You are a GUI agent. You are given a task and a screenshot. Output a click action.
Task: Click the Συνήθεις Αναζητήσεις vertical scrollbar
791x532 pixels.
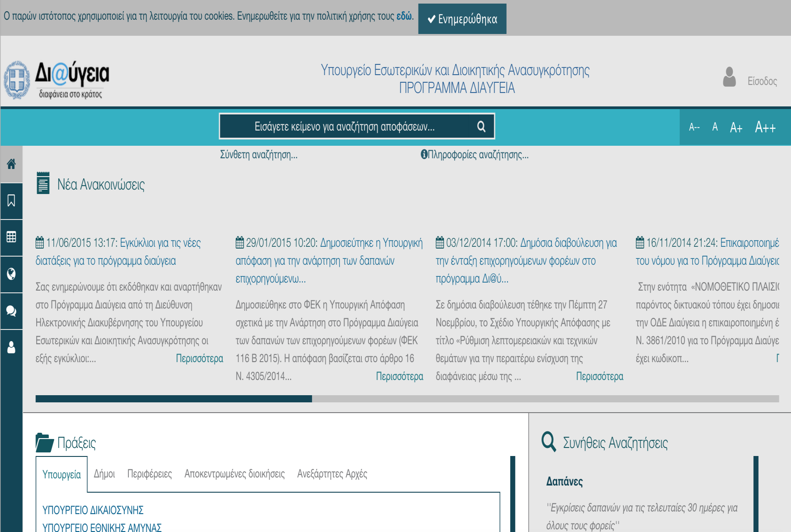756,494
